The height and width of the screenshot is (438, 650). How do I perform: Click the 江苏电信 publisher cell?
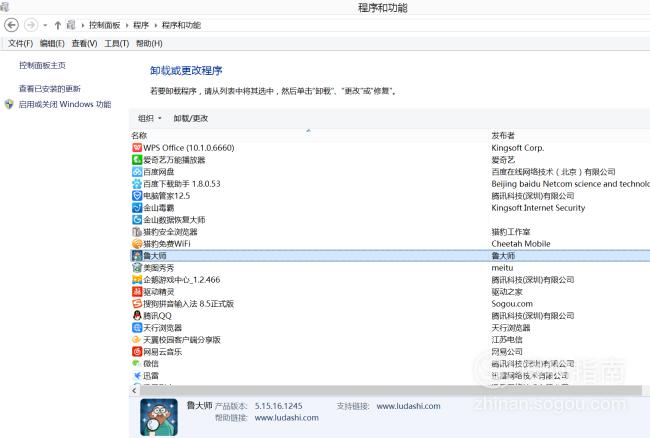[507, 340]
